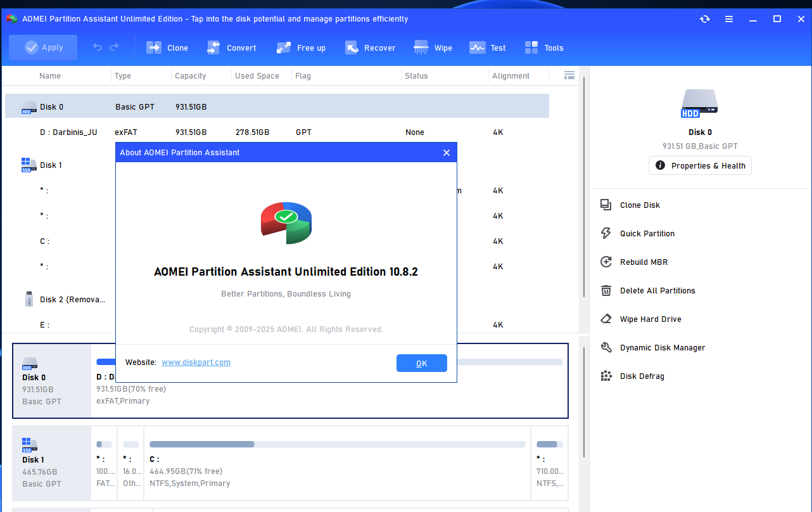
Task: Click the Alignment column header
Action: (x=511, y=76)
